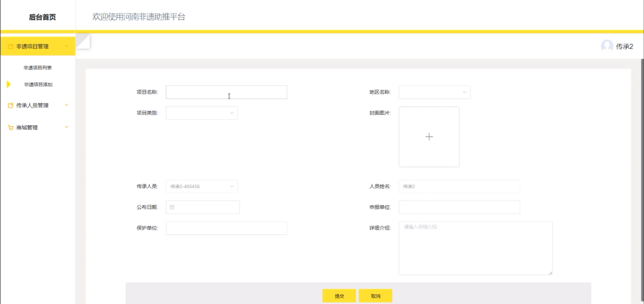Click the 商城管理 shopping cart icon
The height and width of the screenshot is (304, 644).
10,128
